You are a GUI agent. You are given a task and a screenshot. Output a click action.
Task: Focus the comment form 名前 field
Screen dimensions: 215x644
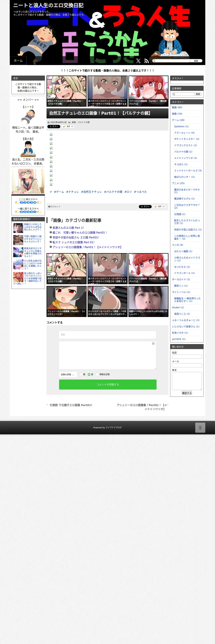(107, 335)
